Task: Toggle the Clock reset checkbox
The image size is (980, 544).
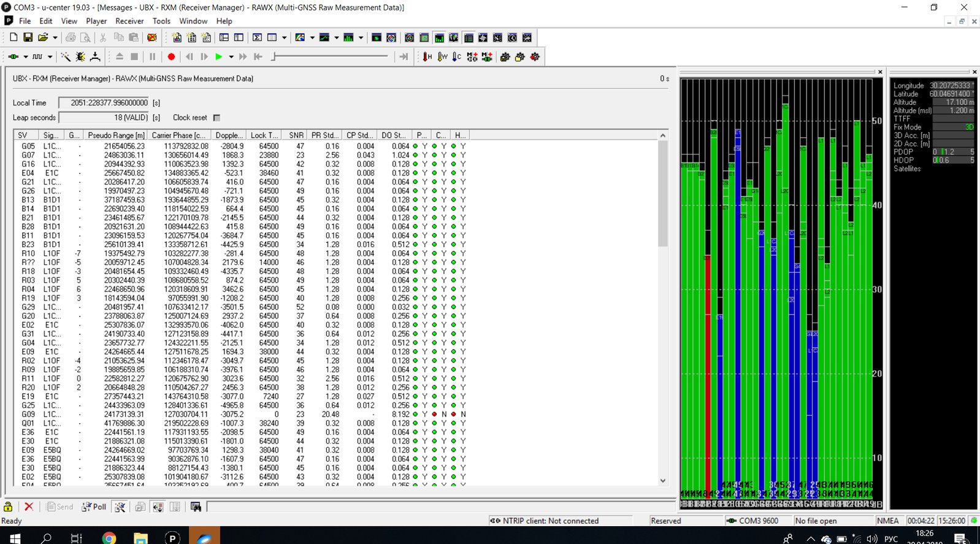Action: tap(216, 118)
